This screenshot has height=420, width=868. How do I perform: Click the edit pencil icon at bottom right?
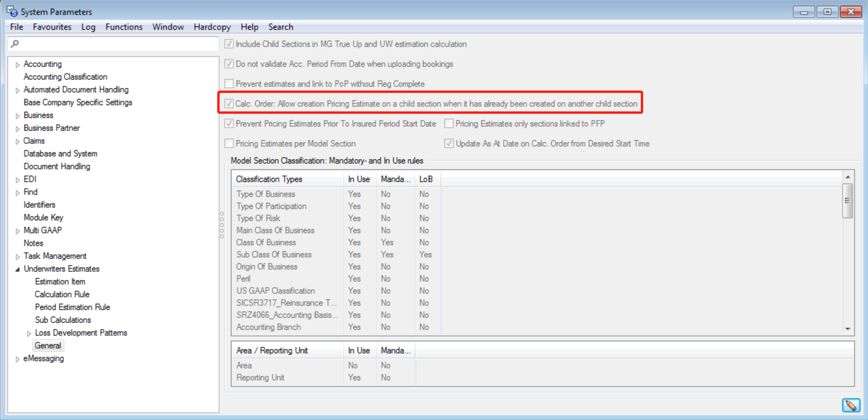[x=851, y=405]
